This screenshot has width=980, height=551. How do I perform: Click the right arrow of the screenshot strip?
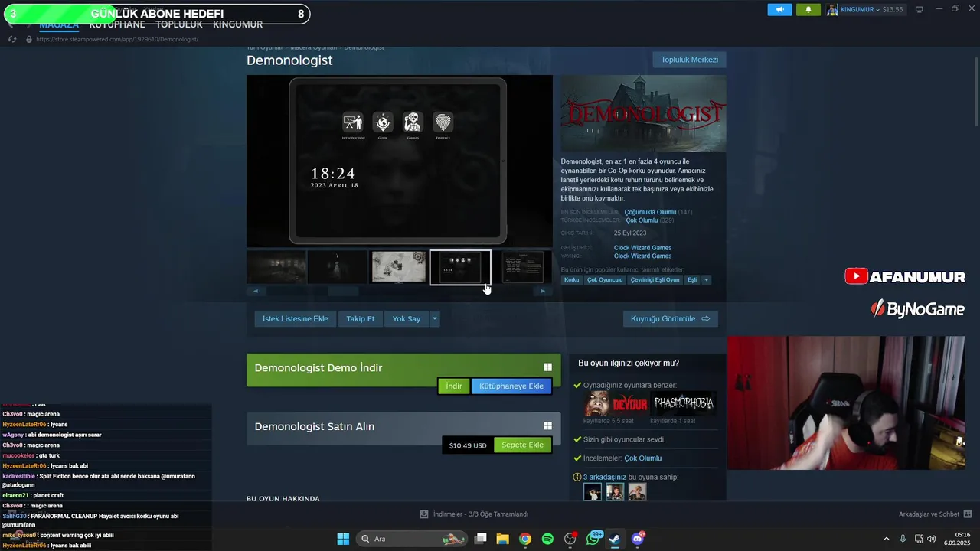tap(543, 291)
